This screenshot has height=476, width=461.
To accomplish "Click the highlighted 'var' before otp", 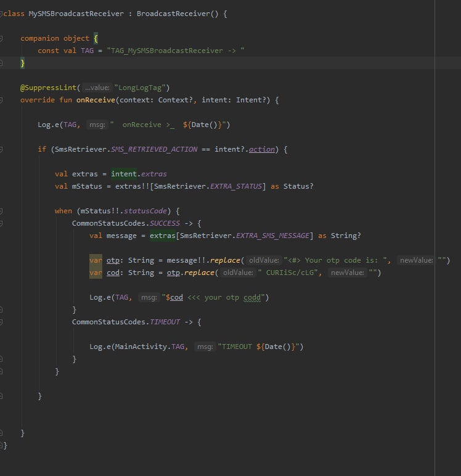I will 96,260.
